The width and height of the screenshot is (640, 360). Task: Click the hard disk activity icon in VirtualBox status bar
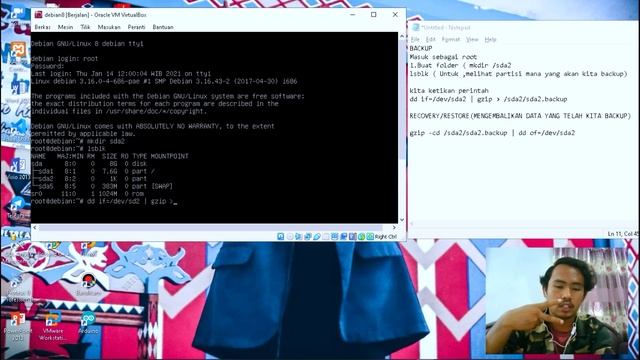pos(280,236)
